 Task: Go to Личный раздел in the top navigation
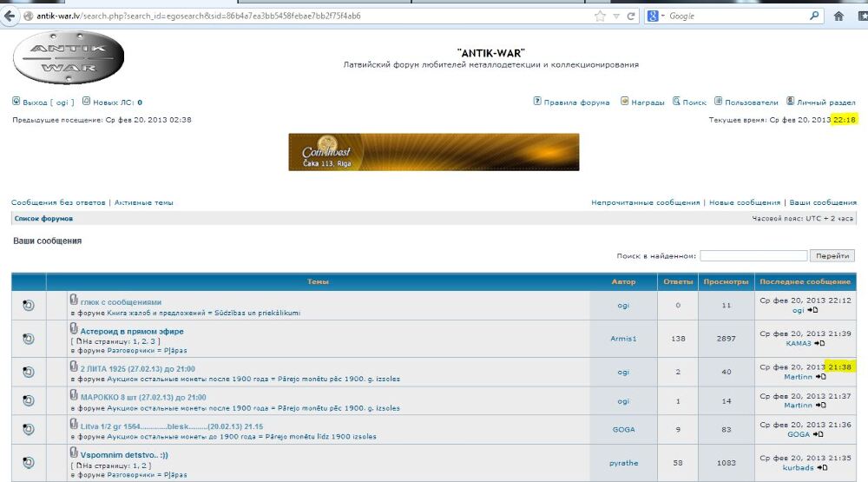pyautogui.click(x=825, y=102)
